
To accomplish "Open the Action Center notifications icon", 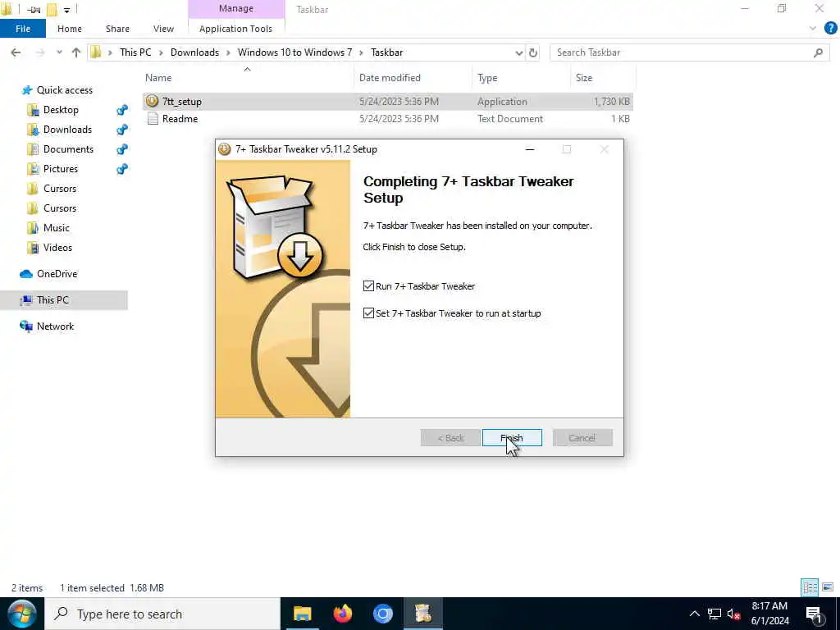I will click(814, 614).
